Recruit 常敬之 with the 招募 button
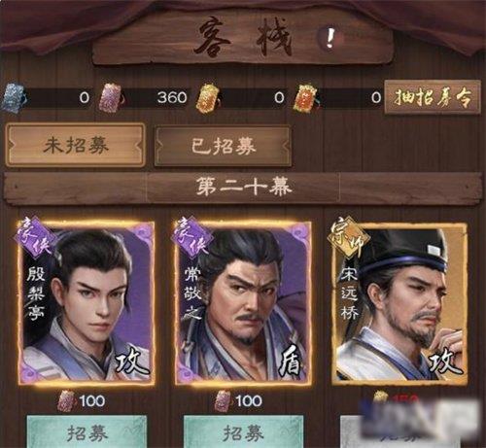Screen dimensions: 486x448 pos(243,432)
